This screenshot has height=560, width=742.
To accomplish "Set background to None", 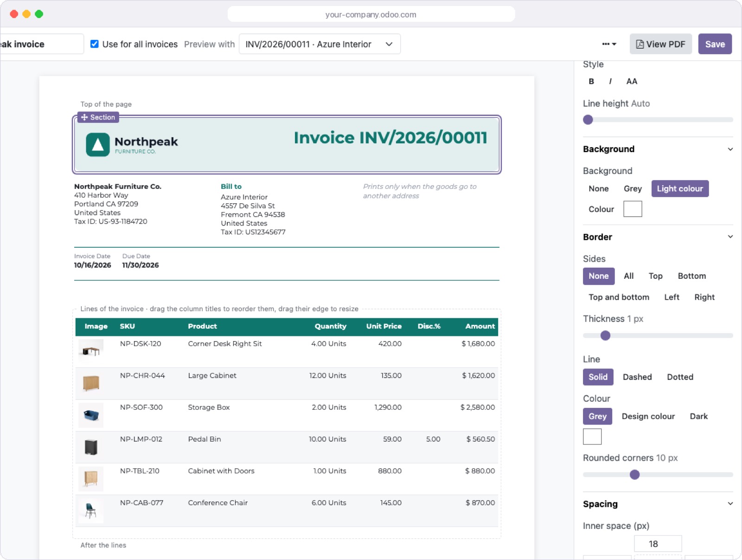I will pyautogui.click(x=599, y=189).
